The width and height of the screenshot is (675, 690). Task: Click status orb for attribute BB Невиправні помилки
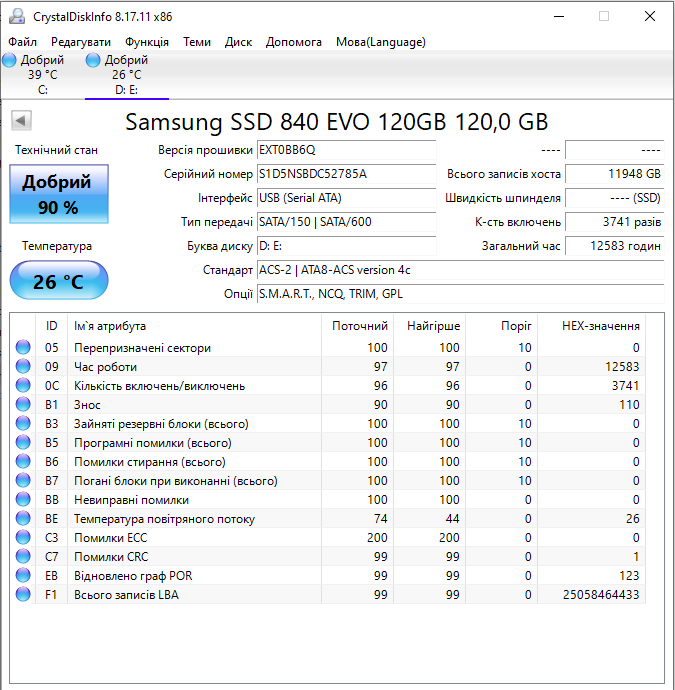pyautogui.click(x=23, y=499)
